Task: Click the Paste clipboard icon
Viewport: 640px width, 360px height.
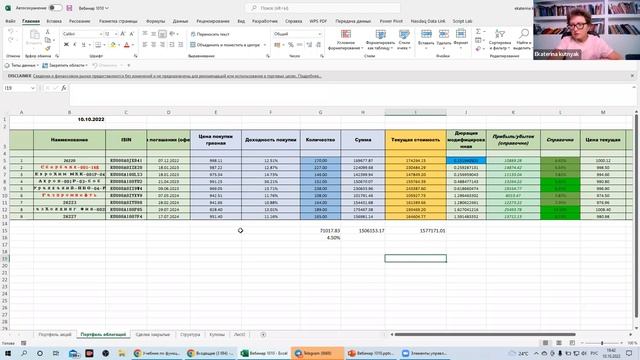Action: click(x=35, y=35)
